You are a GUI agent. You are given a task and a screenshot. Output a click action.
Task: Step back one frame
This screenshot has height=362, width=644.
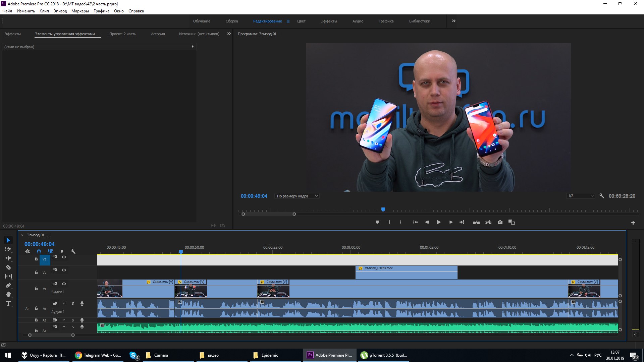point(427,222)
